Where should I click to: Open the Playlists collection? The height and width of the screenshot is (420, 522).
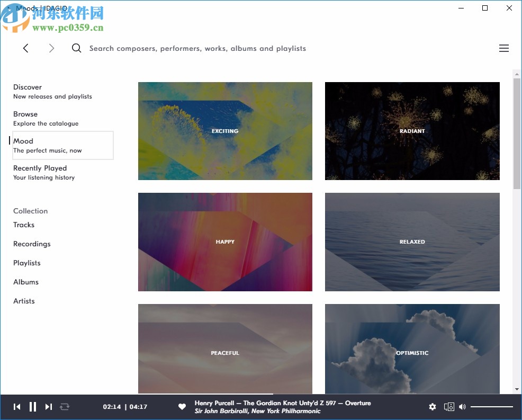26,263
